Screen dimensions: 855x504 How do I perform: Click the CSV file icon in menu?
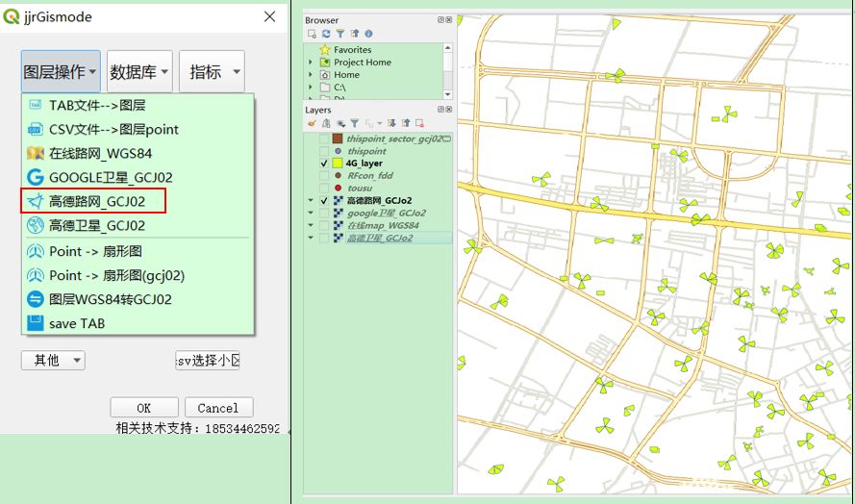point(36,129)
